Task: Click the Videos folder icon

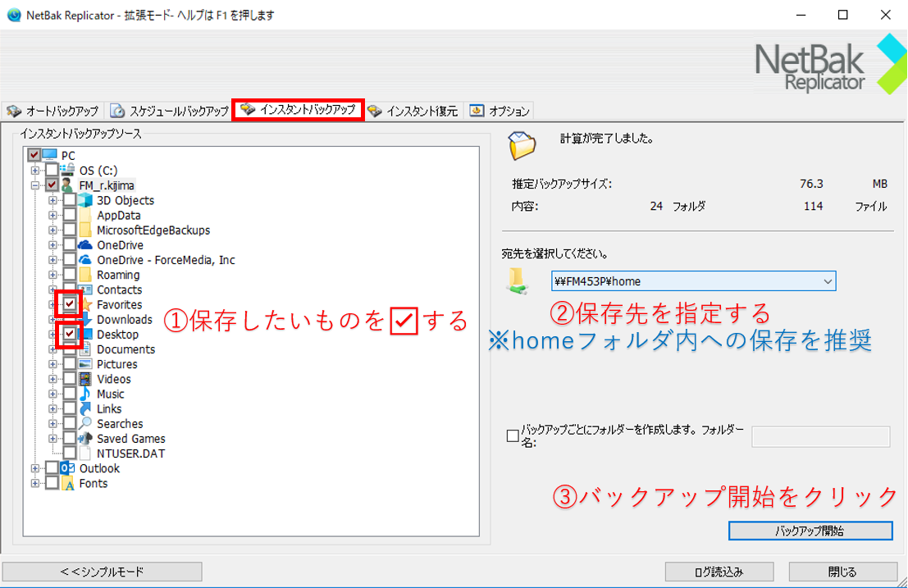Action: pos(86,380)
